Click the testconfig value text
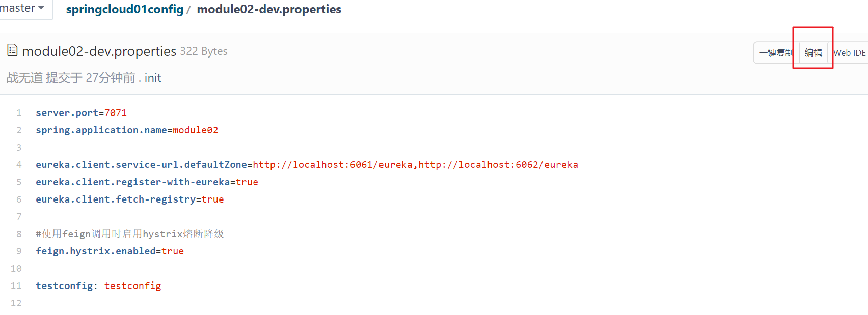This screenshot has height=315, width=868. pos(132,286)
